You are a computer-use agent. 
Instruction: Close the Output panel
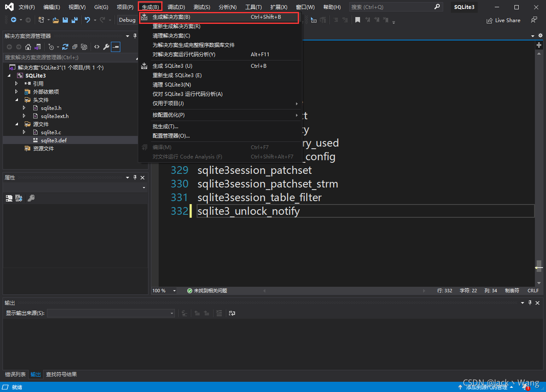pos(538,303)
